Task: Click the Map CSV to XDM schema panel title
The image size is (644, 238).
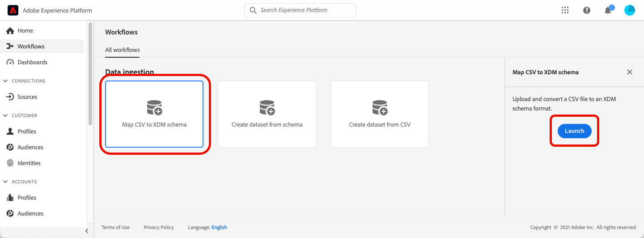Action: coord(546,72)
